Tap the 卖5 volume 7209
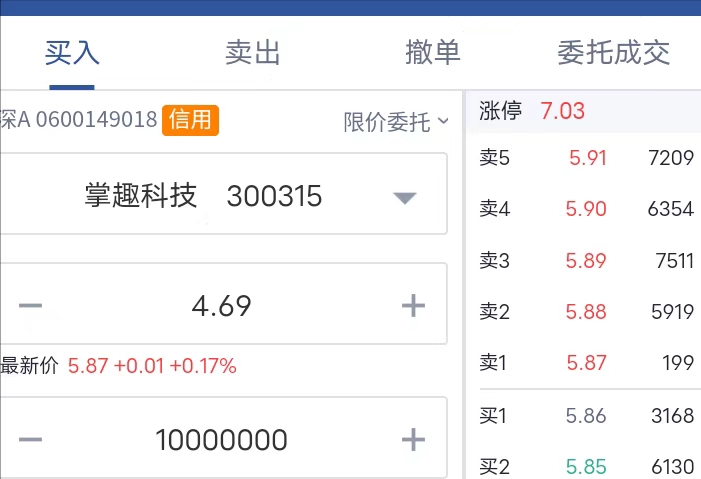Image resolution: width=701 pixels, height=479 pixels. 671,158
